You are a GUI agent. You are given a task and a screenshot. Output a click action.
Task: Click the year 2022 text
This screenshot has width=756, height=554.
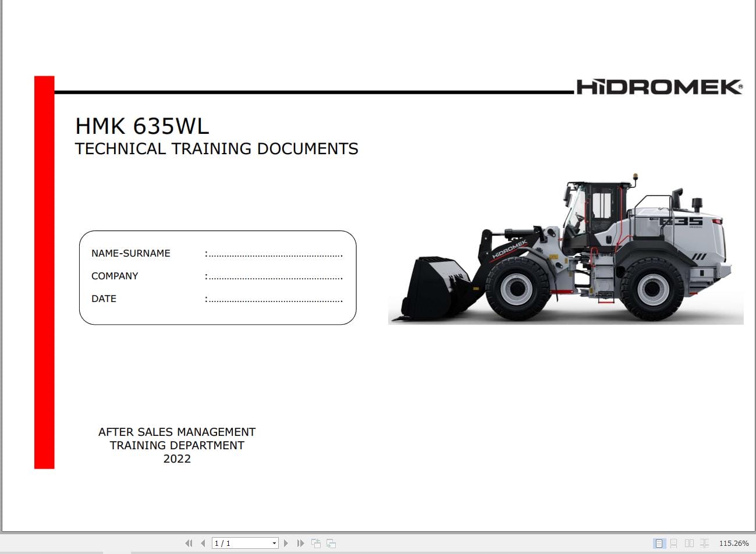(x=177, y=459)
